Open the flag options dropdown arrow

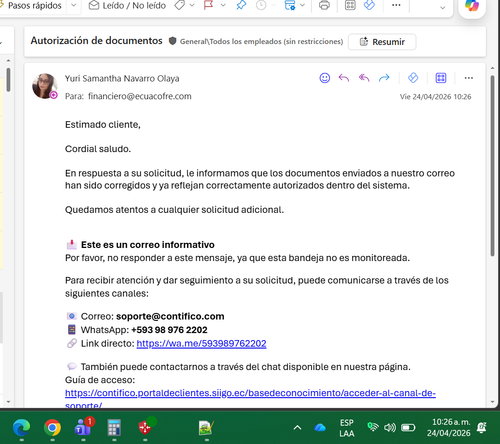[x=223, y=5]
